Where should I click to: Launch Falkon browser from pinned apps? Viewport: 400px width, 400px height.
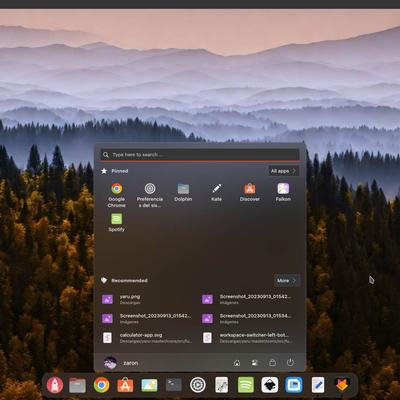[x=283, y=192]
